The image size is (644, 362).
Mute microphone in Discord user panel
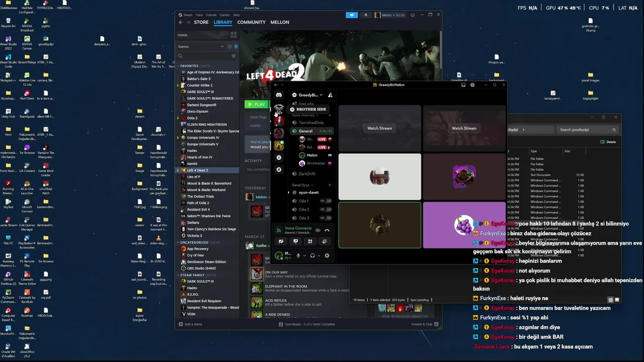(298, 255)
